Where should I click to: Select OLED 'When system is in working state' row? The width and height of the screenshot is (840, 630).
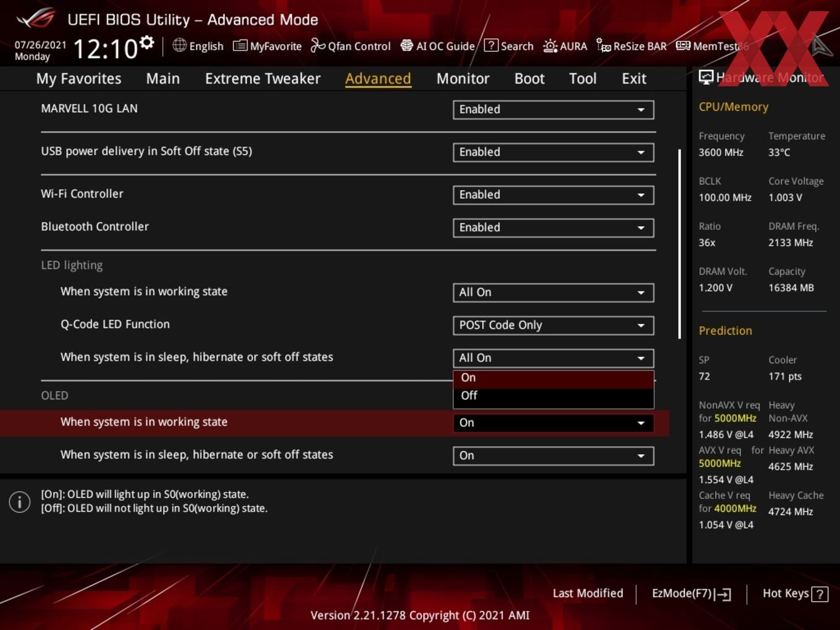334,422
